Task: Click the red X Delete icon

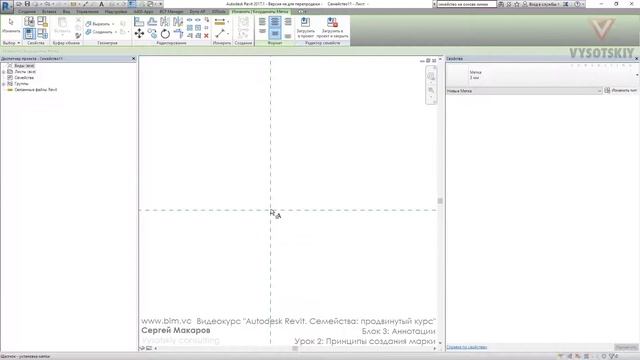Action: point(206,36)
